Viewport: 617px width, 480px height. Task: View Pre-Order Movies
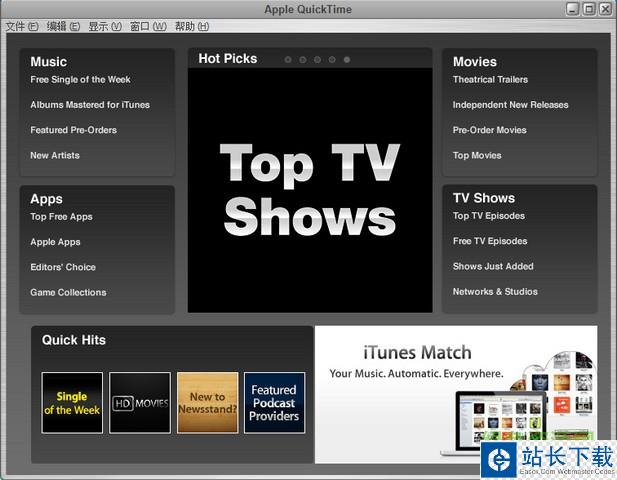point(490,130)
